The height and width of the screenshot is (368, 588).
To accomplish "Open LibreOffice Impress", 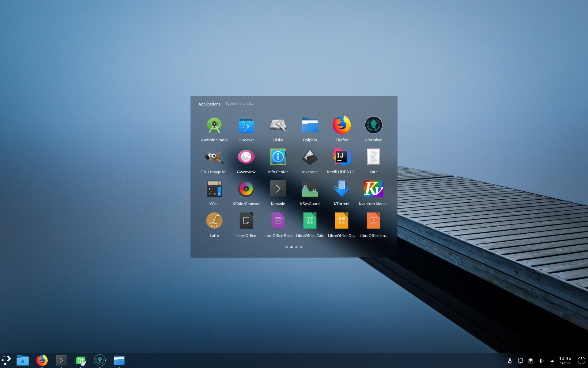I will coord(374,225).
